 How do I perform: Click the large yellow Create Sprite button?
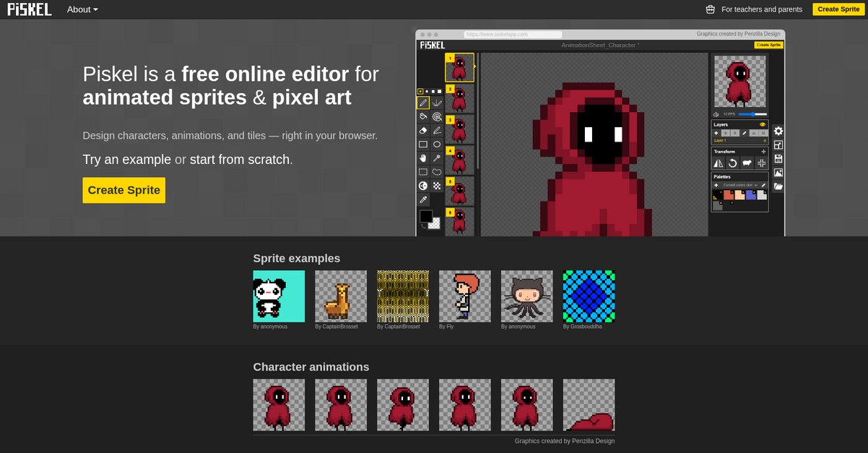point(123,190)
